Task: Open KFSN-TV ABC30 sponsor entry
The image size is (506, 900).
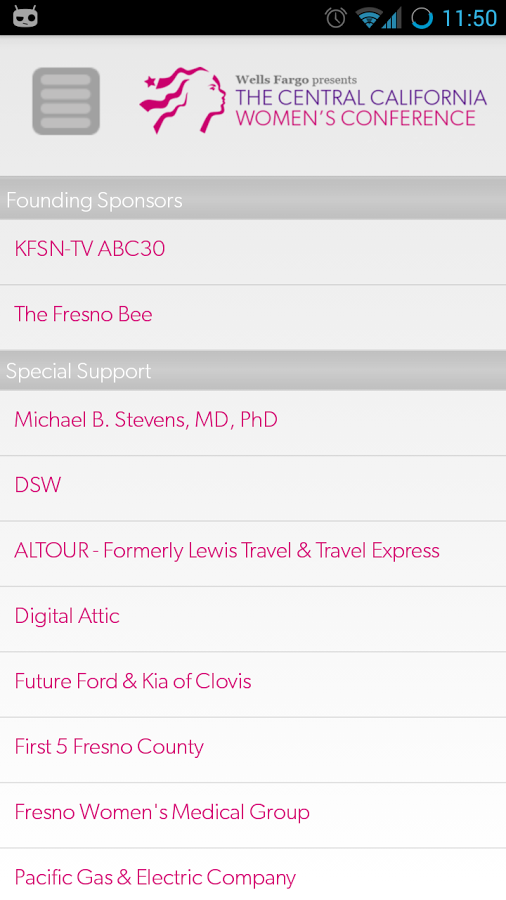Action: click(x=253, y=251)
